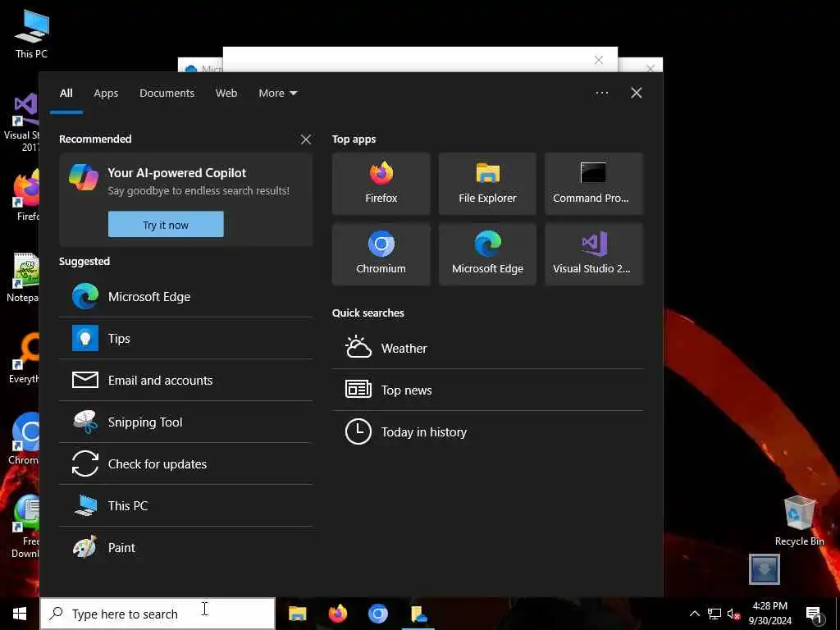Run Top news quick search

point(487,390)
